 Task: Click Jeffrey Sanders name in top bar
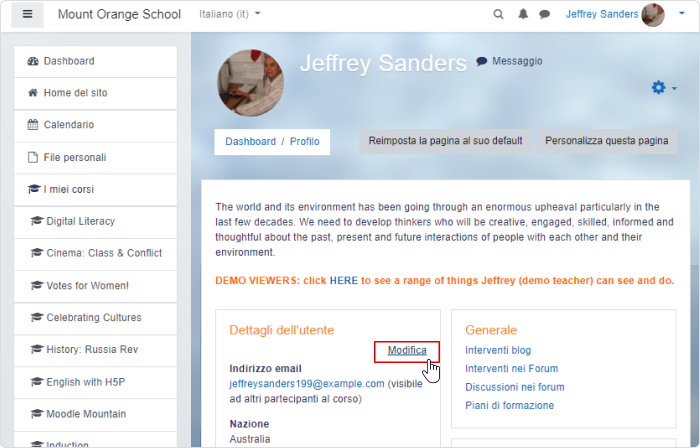point(602,14)
